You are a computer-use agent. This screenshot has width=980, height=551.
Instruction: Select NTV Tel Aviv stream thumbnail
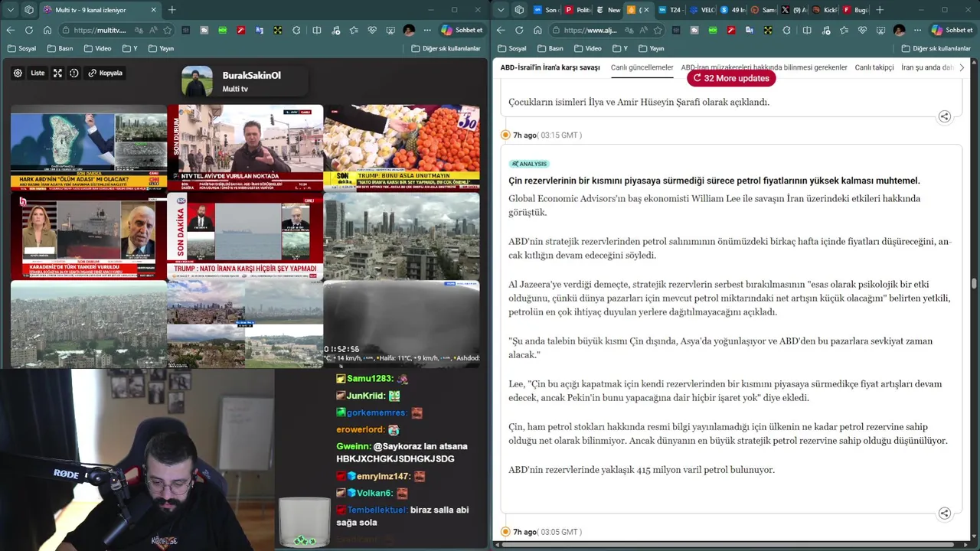(x=245, y=148)
